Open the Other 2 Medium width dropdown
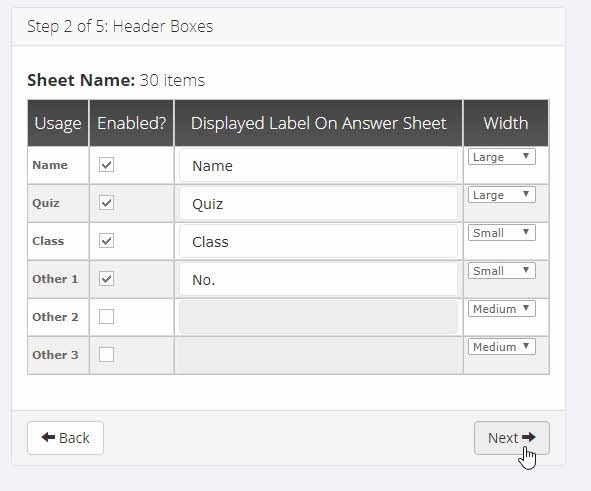The width and height of the screenshot is (591, 491). (x=502, y=309)
